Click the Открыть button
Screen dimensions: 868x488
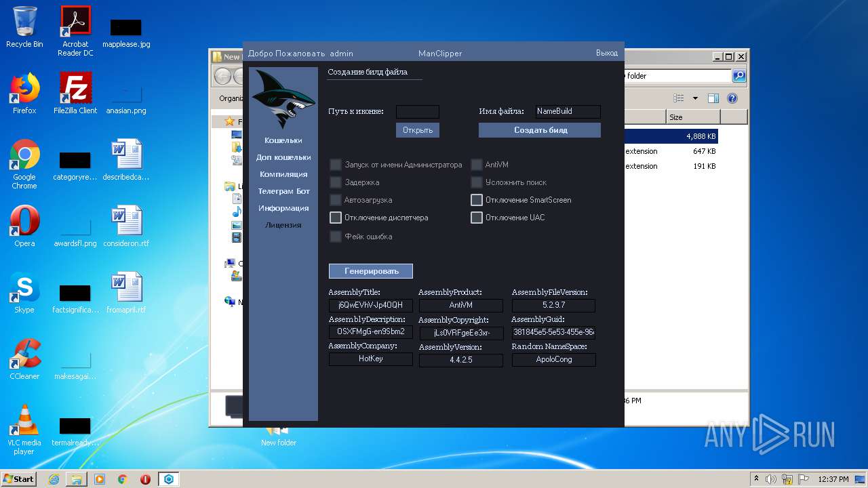pos(418,130)
